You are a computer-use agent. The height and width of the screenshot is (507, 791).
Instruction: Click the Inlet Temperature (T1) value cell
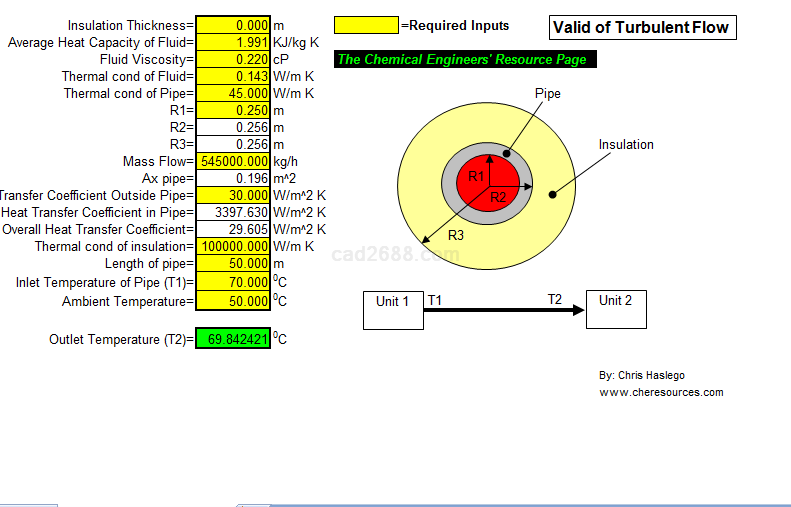[233, 282]
